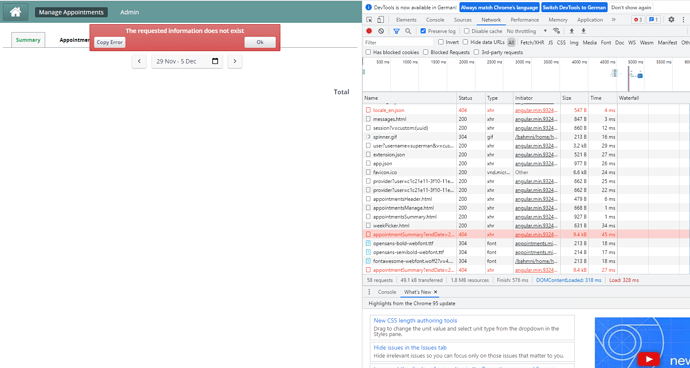Check Hide data URLs
Screen dimensions: 690x368
pyautogui.click(x=466, y=42)
